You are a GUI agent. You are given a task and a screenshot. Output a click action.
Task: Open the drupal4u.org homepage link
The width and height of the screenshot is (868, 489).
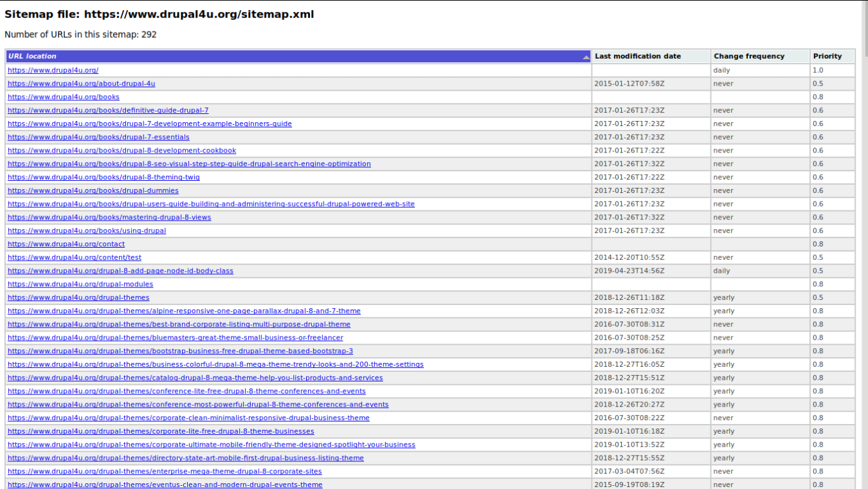(x=53, y=69)
